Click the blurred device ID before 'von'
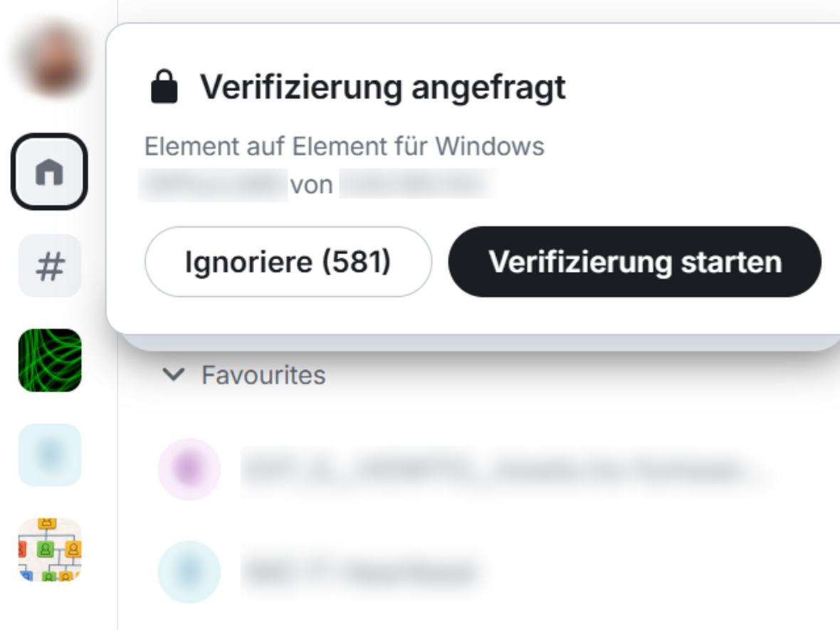Image resolution: width=840 pixels, height=630 pixels. [x=214, y=185]
